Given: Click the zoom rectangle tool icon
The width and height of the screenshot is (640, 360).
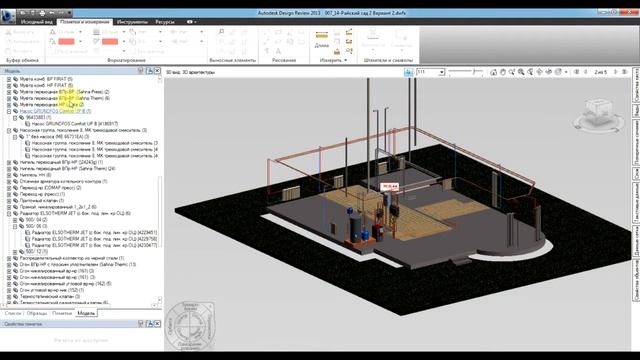Looking at the screenshot, I should click(521, 72).
